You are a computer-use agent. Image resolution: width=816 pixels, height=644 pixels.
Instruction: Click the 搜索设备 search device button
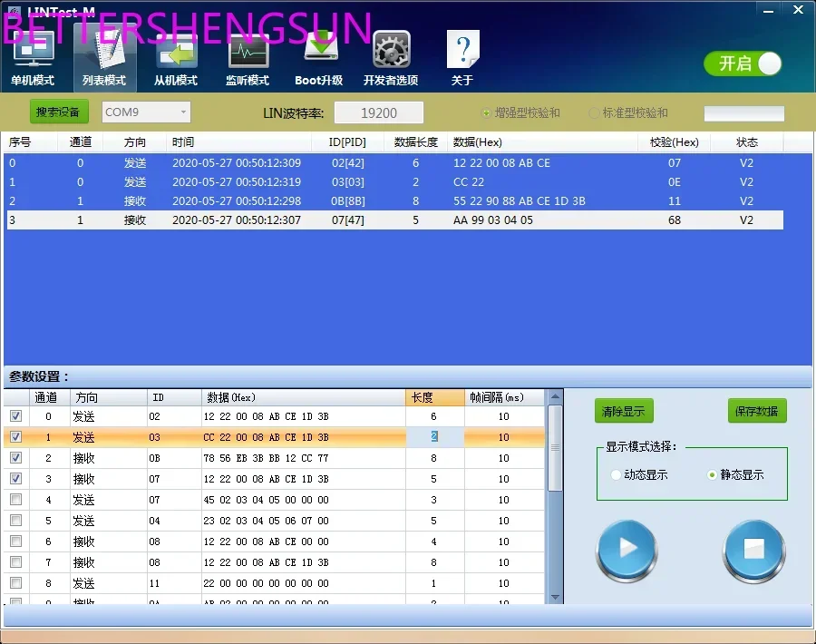pos(59,112)
